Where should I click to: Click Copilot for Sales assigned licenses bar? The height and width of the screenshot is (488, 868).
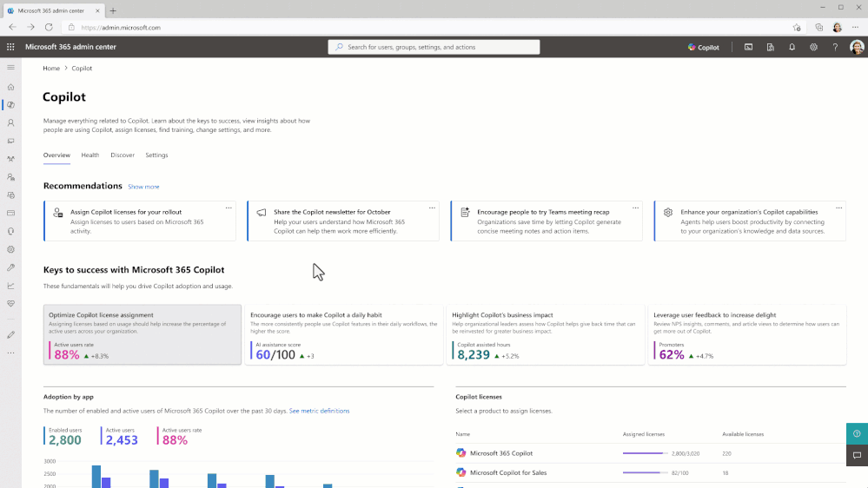(646, 473)
